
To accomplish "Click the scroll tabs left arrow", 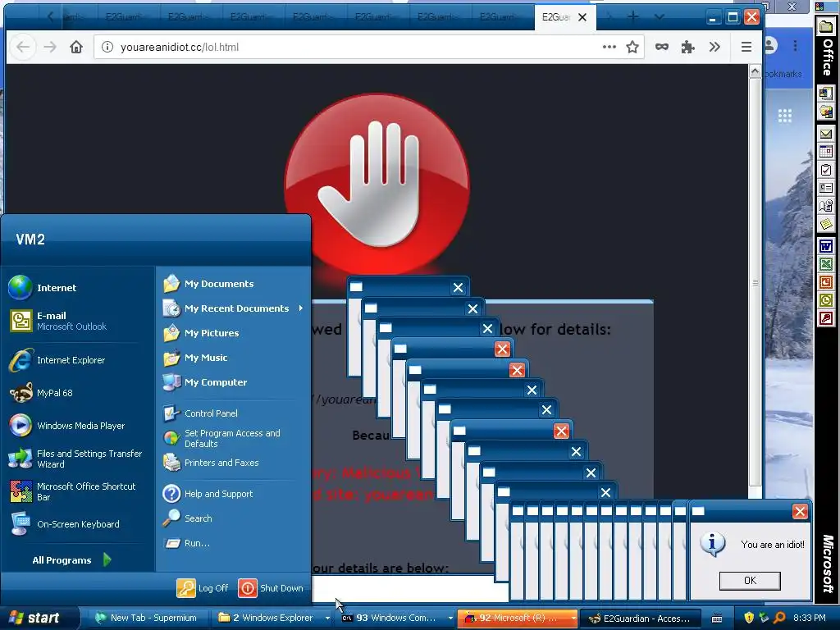I will 50,17.
